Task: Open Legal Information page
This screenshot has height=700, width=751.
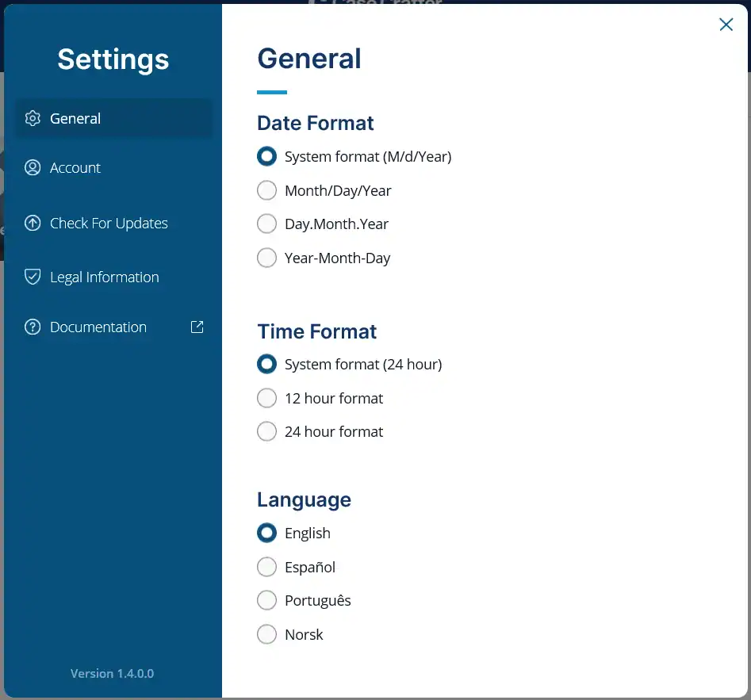Action: (x=104, y=277)
